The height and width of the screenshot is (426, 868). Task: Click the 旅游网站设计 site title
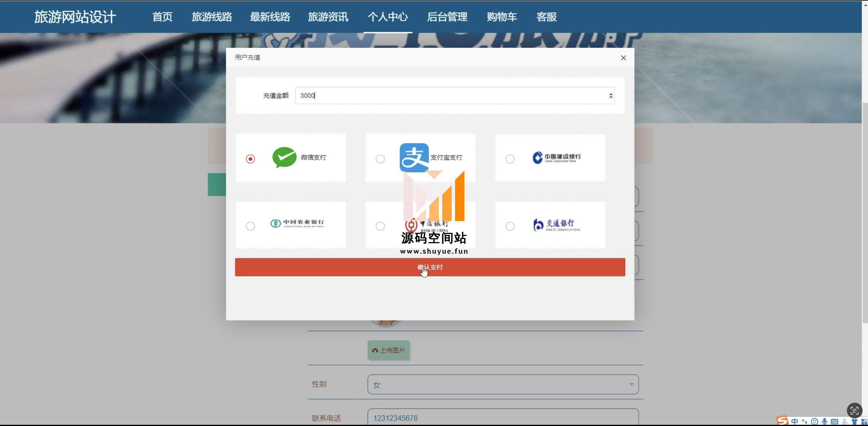coord(75,17)
